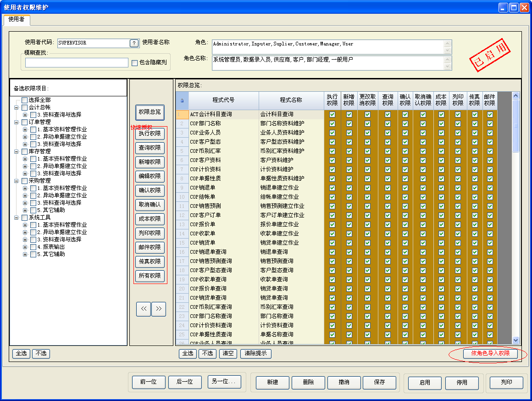
Task: Switch to the 使用者 tab
Action: click(x=17, y=20)
